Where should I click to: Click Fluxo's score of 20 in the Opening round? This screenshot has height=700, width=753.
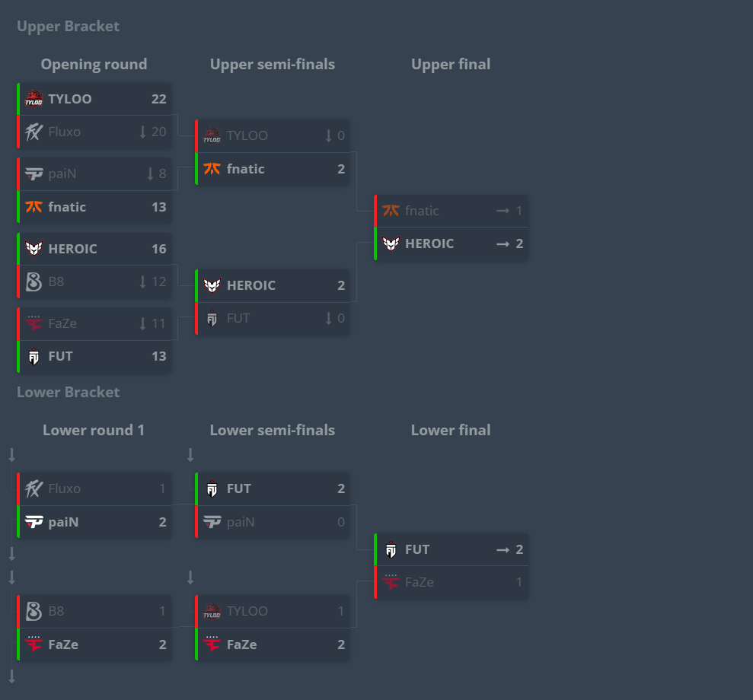(158, 132)
